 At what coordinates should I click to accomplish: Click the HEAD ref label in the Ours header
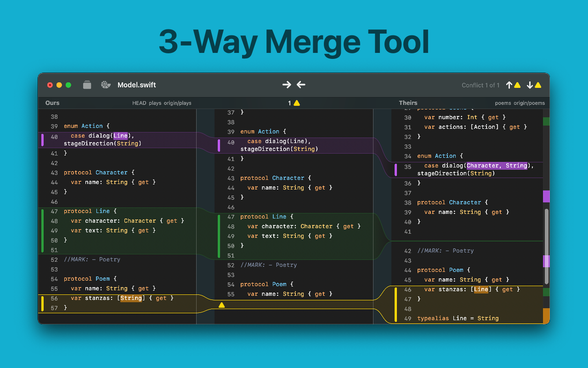(139, 103)
